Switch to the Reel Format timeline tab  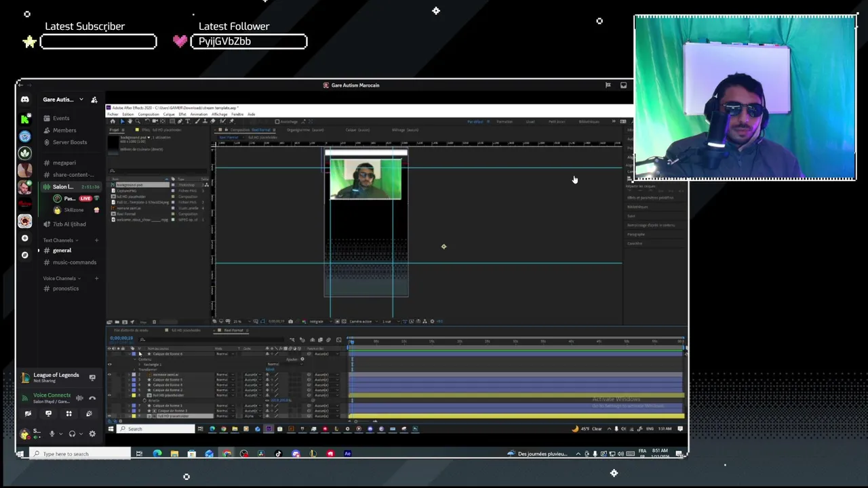click(233, 330)
